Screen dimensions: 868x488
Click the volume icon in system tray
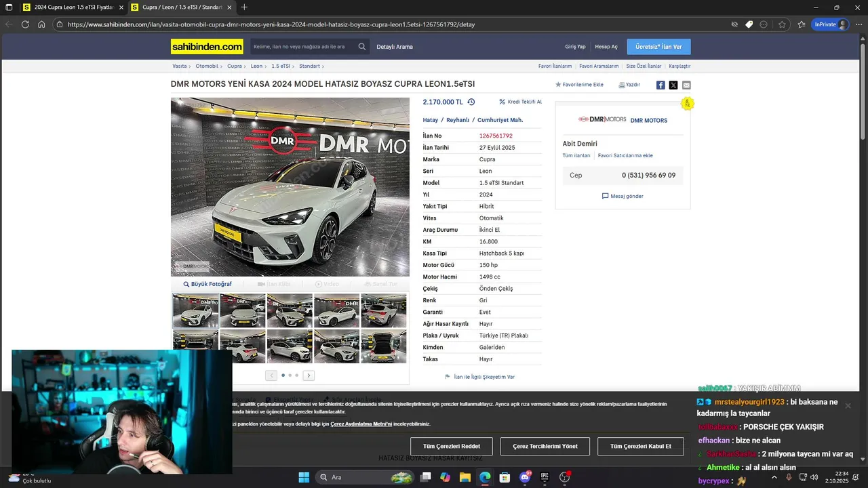tap(814, 477)
